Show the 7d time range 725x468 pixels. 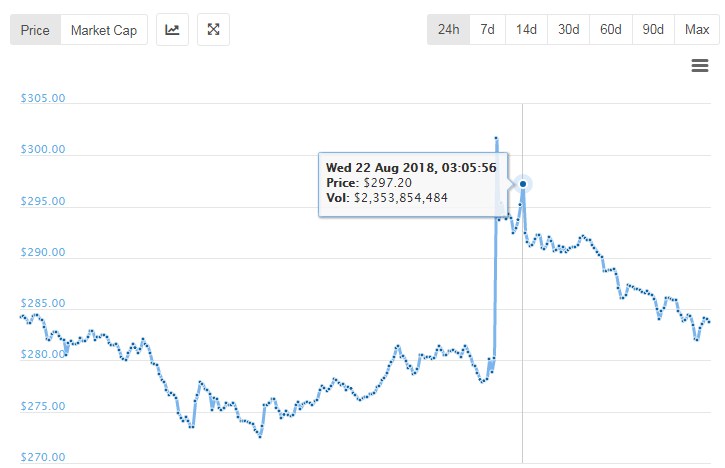487,30
